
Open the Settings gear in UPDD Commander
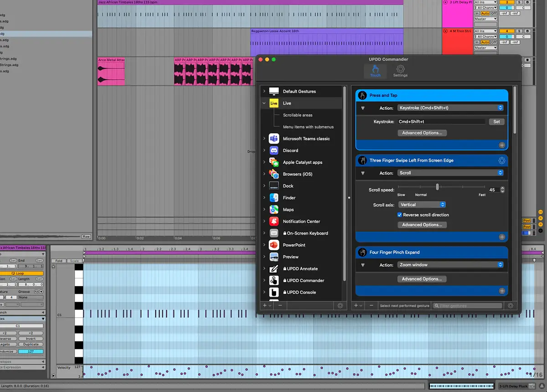point(400,71)
